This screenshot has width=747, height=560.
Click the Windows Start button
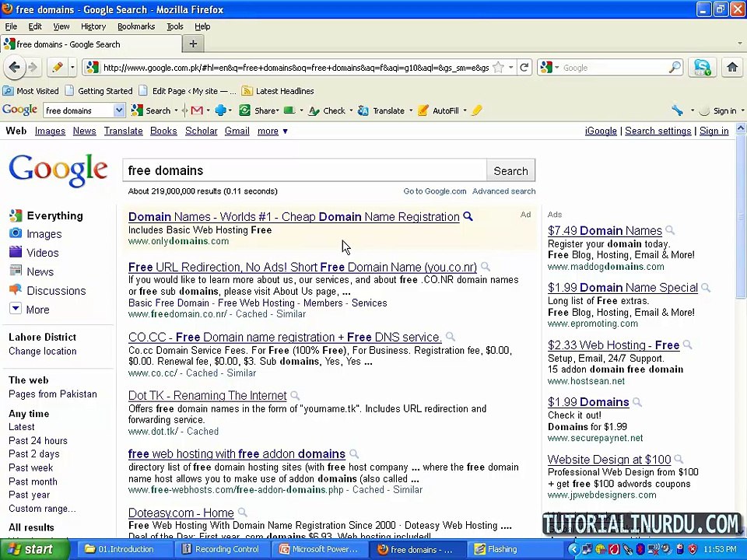tap(33, 549)
